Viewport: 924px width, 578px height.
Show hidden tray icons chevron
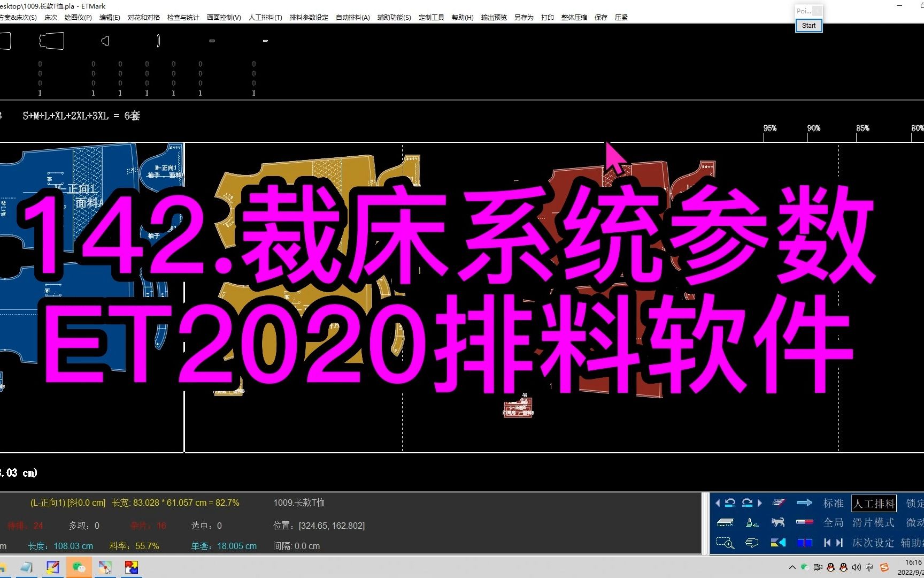[792, 567]
